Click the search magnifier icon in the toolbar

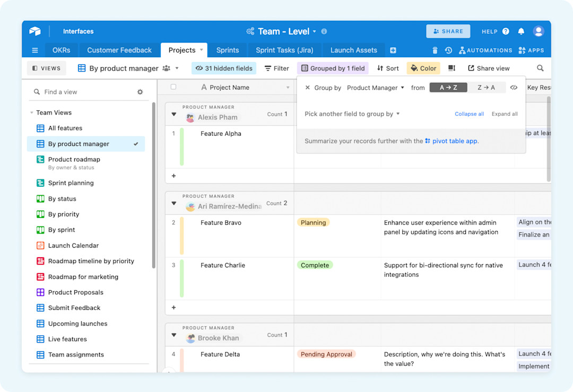(x=540, y=68)
